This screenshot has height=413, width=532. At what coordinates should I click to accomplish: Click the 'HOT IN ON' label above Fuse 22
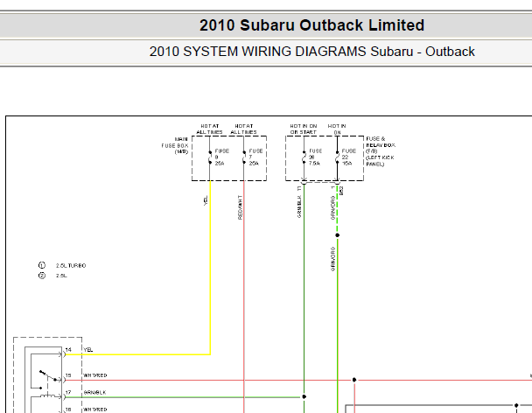tap(337, 129)
